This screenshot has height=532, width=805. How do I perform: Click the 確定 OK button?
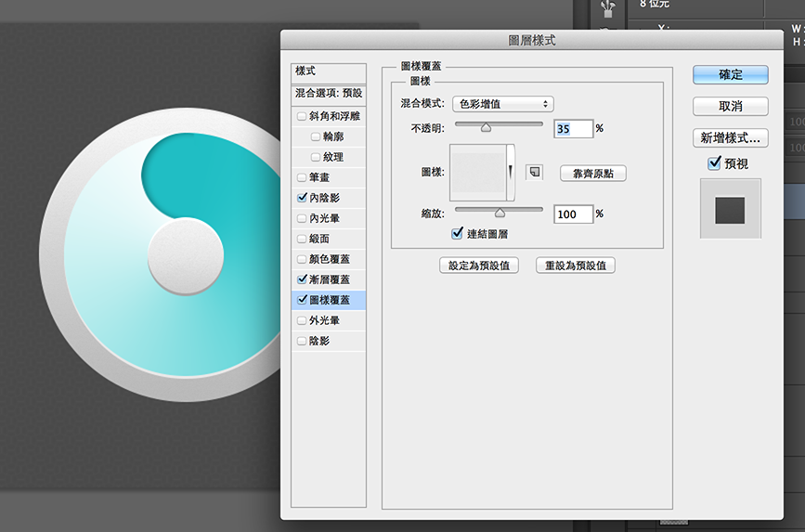point(731,74)
